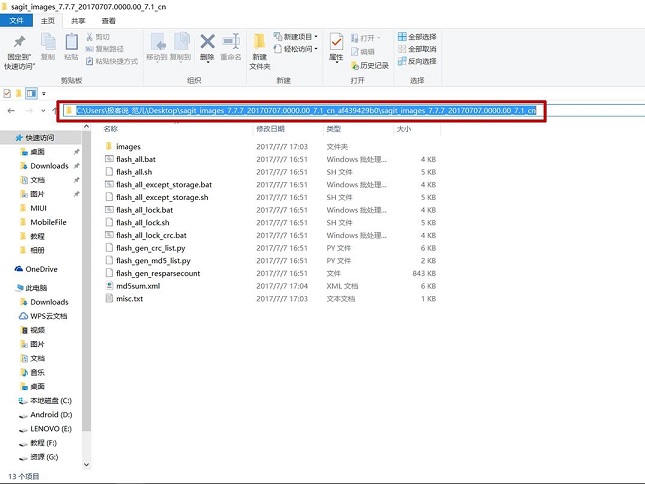Viewport: 645px width, 484px height.
Task: Expand the 打开 dropdown in ribbon
Action: (374, 36)
